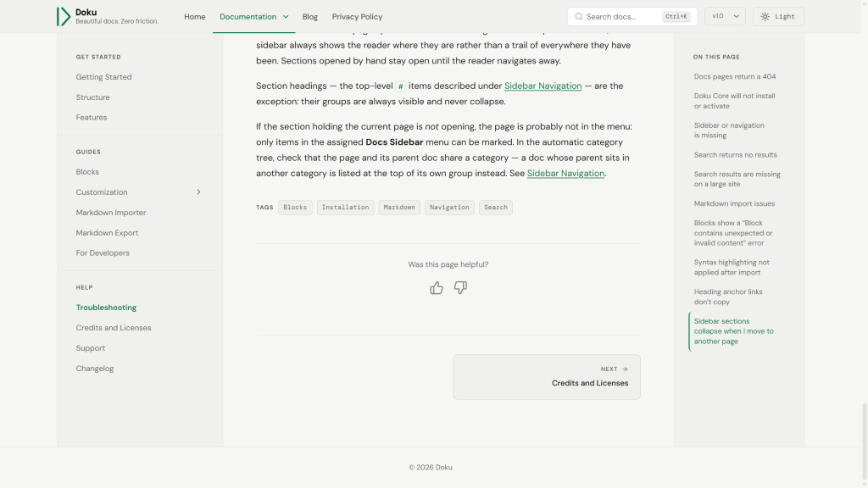Go to next page Credits and Licenses
This screenshot has height=488, width=868.
(547, 377)
